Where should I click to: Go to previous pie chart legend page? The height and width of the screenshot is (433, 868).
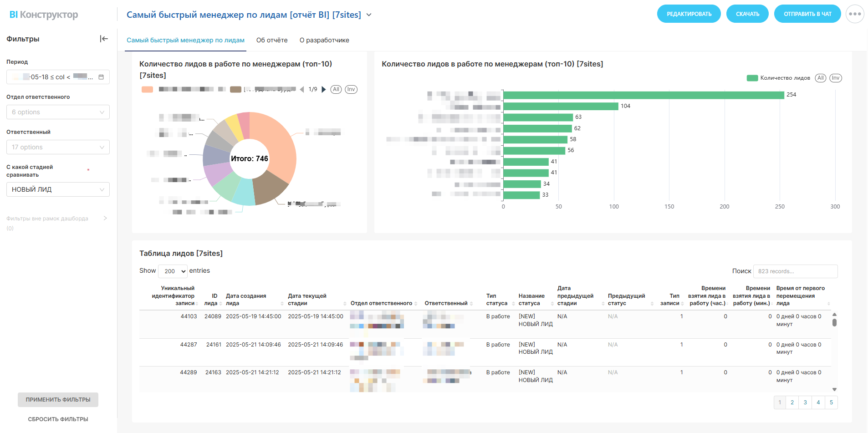(x=302, y=90)
